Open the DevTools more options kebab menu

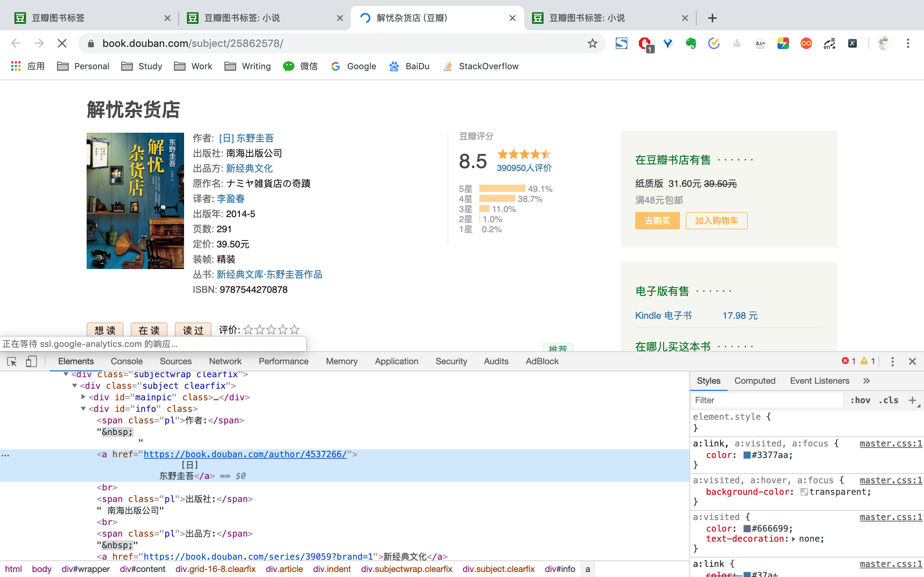(x=892, y=361)
